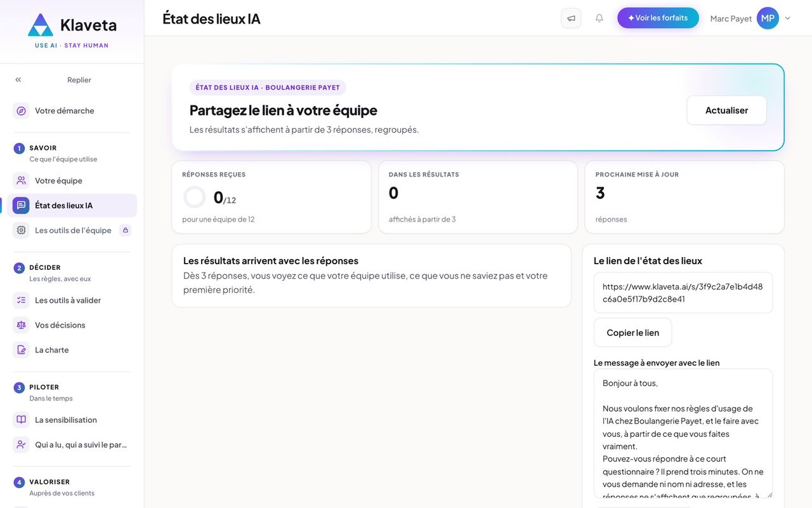Click the chip icon for Les outils de l'équipe
This screenshot has height=508, width=812.
pos(21,230)
